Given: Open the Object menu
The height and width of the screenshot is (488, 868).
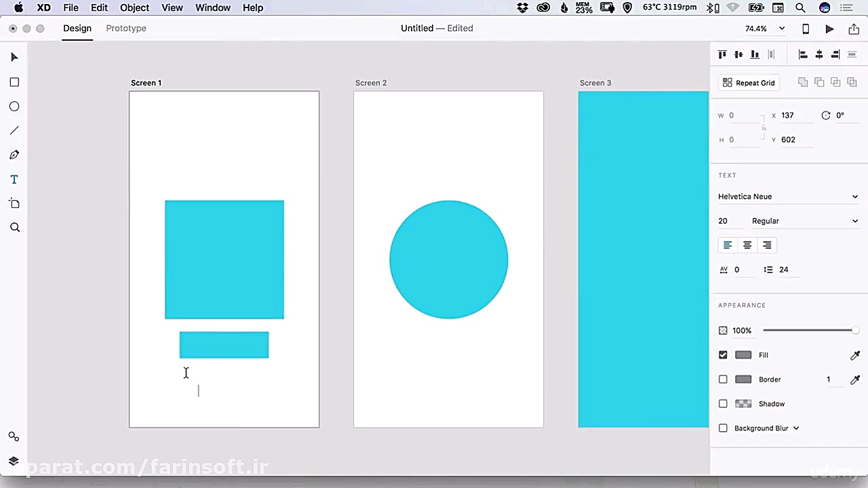Looking at the screenshot, I should click(134, 7).
